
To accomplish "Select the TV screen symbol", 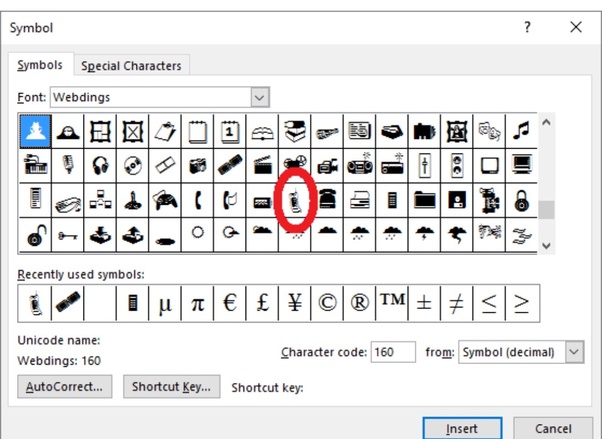I will coord(489,166).
